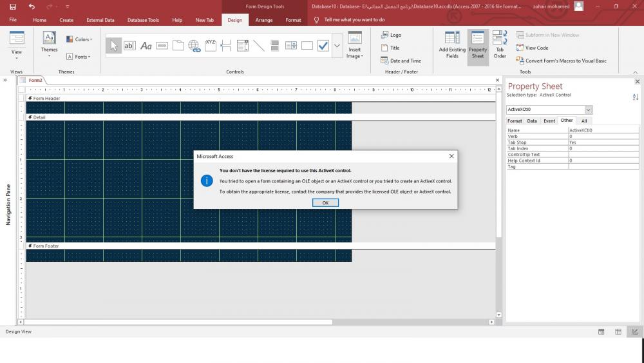Click the Undo icon

click(32, 6)
